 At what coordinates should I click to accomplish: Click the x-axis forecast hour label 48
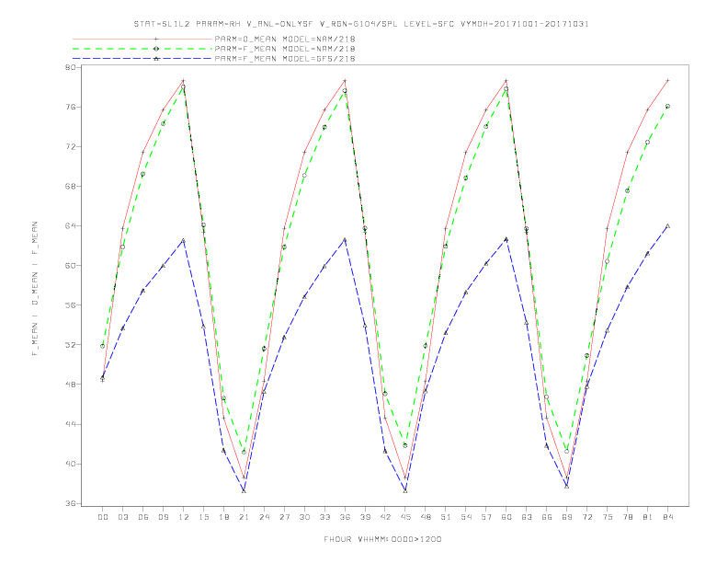click(x=426, y=517)
